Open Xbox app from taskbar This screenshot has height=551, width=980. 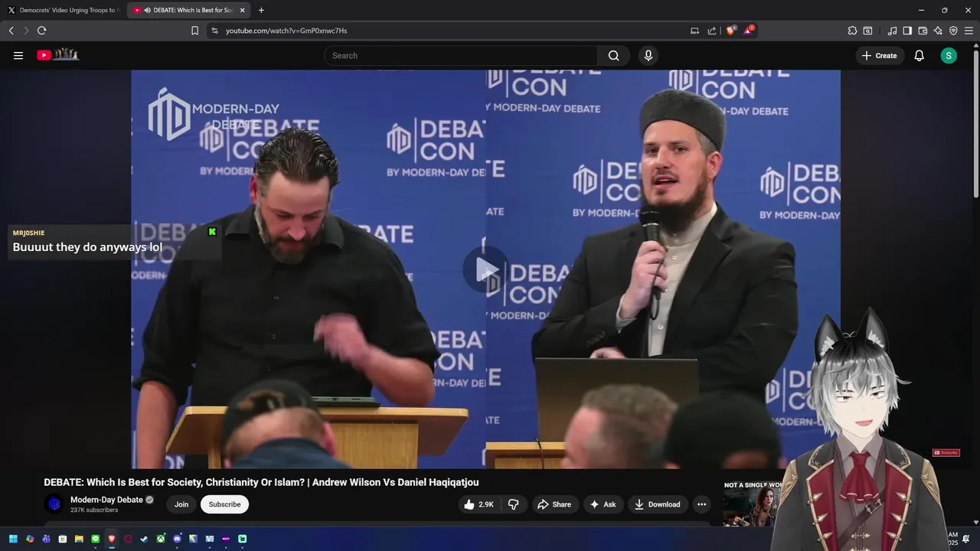point(161,539)
